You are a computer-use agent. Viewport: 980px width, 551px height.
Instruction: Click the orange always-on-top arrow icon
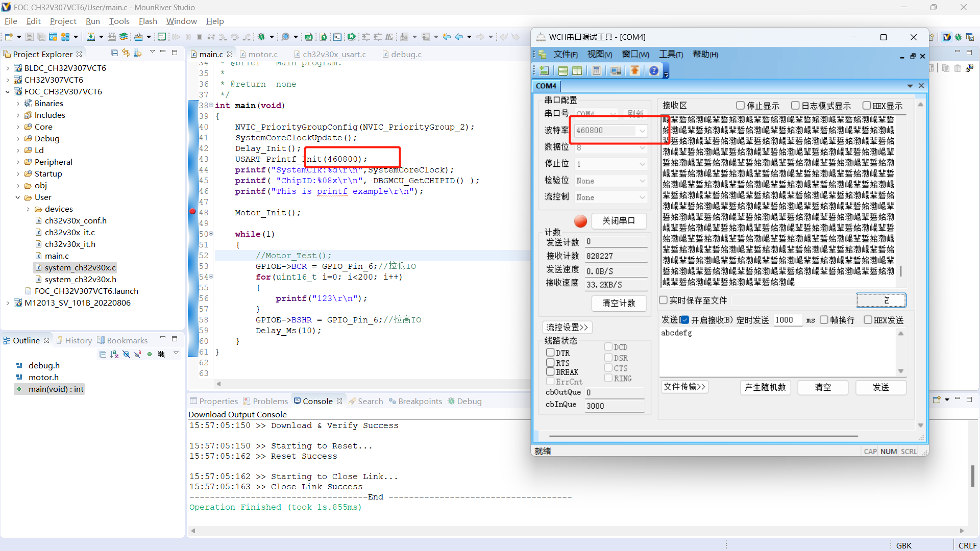(634, 70)
